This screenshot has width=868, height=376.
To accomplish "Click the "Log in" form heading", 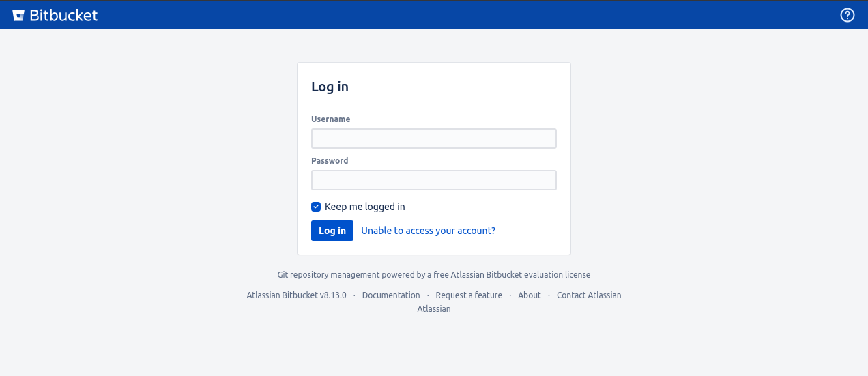I will click(330, 87).
